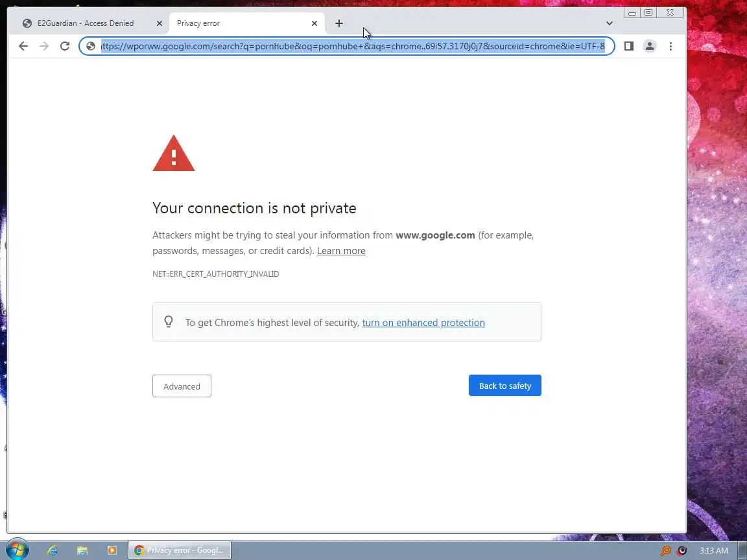Follow turn on enhanced protection link
This screenshot has width=747, height=560.
point(423,323)
